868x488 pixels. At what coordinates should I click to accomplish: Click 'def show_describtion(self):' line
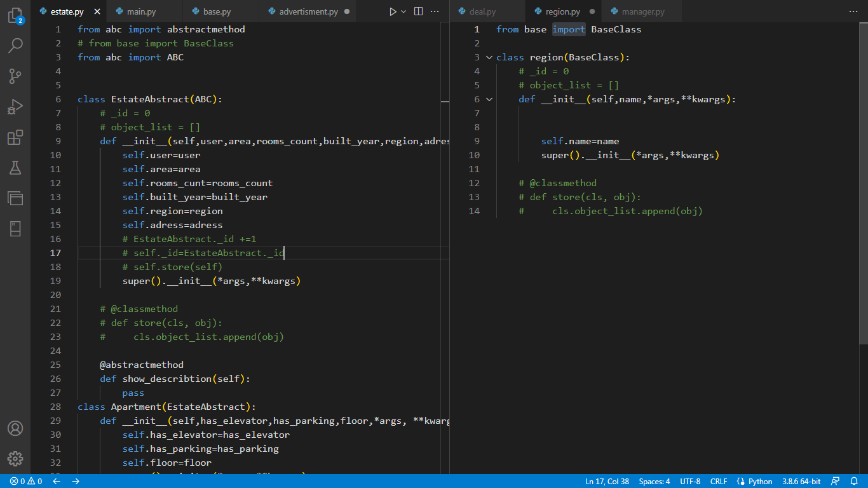click(175, 379)
